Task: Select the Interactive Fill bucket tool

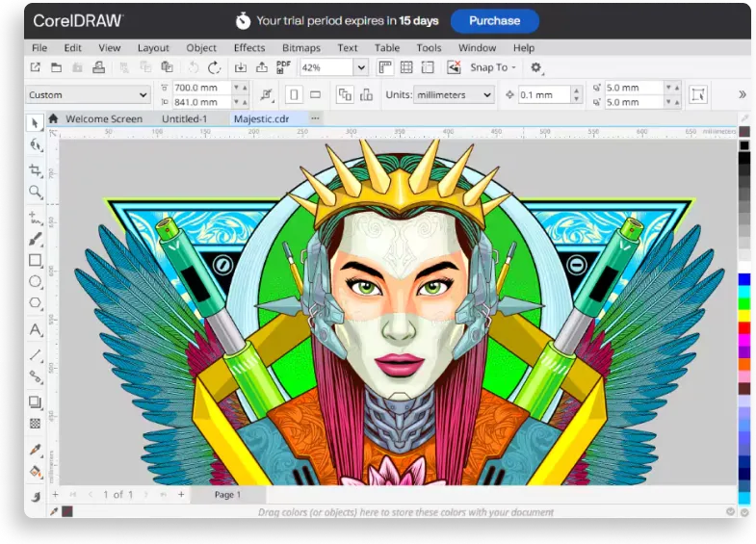Action: point(36,471)
